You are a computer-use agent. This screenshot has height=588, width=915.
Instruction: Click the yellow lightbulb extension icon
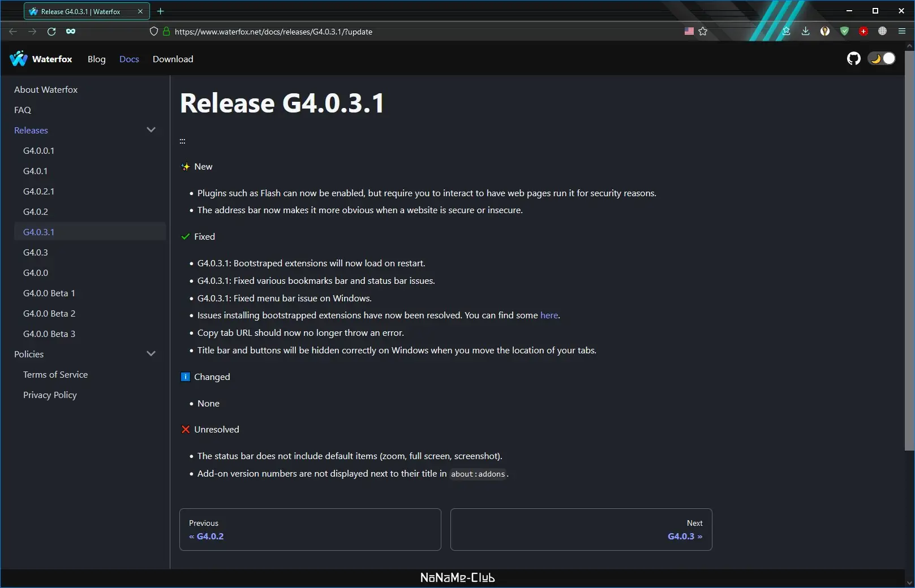pos(825,31)
